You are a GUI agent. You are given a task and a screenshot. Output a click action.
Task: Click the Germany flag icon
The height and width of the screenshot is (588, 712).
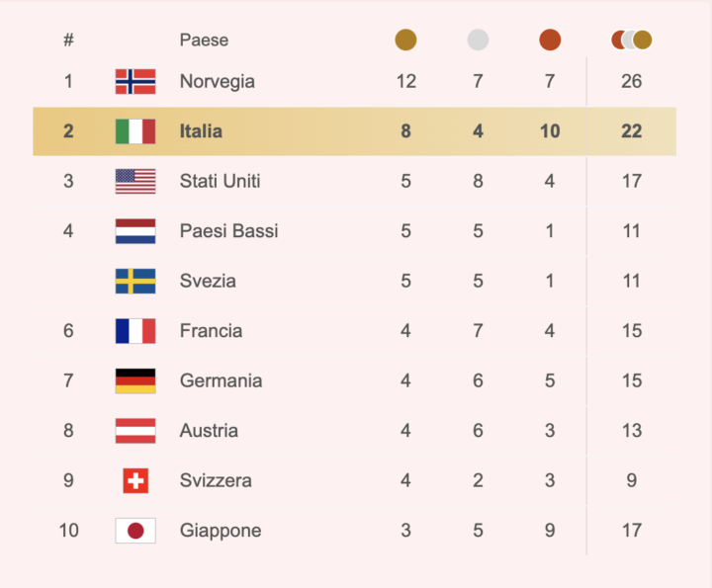click(x=135, y=380)
